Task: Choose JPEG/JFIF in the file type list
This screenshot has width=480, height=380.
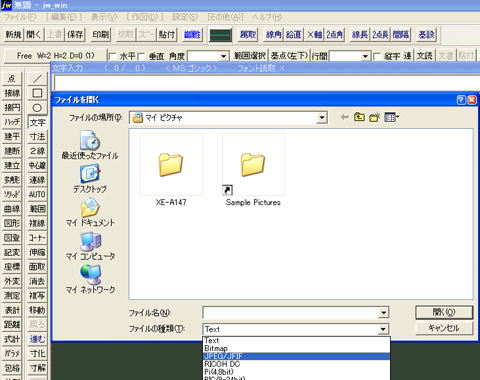Action: (x=296, y=356)
